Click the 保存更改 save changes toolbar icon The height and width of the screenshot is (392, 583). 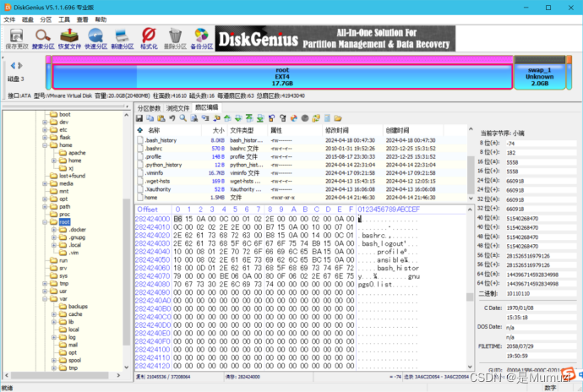(x=17, y=39)
